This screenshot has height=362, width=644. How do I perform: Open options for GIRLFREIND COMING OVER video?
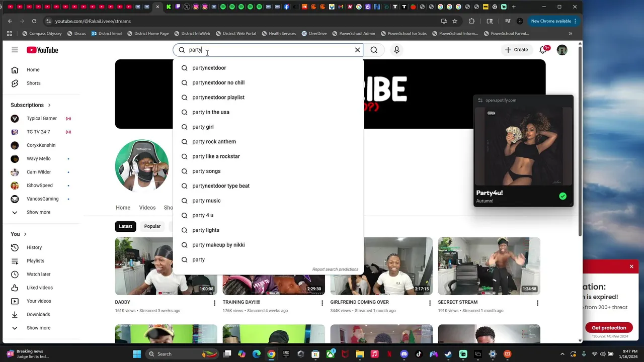click(430, 303)
